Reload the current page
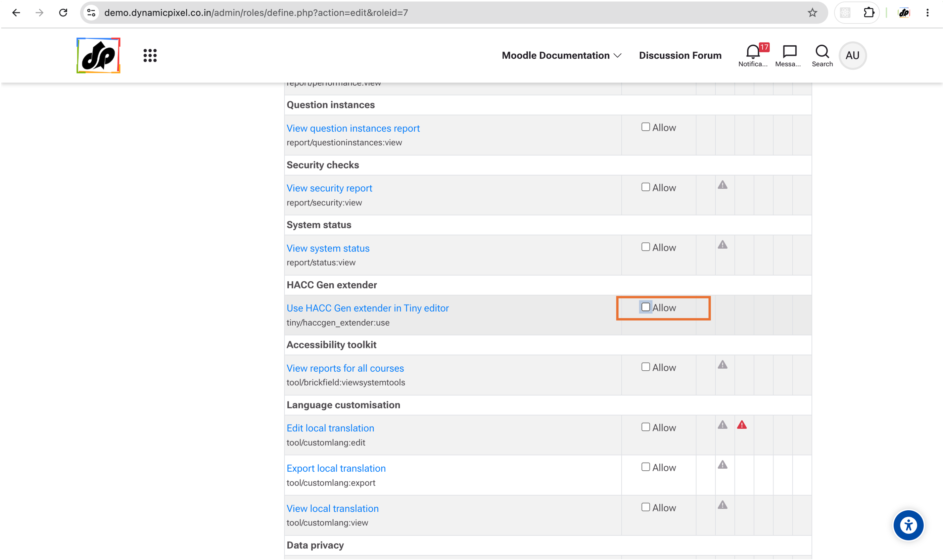 pyautogui.click(x=63, y=13)
